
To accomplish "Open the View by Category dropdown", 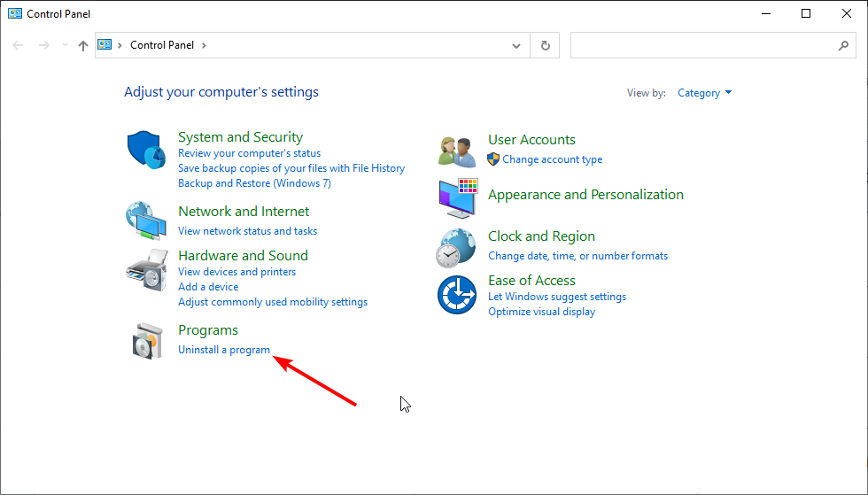I will click(x=704, y=93).
